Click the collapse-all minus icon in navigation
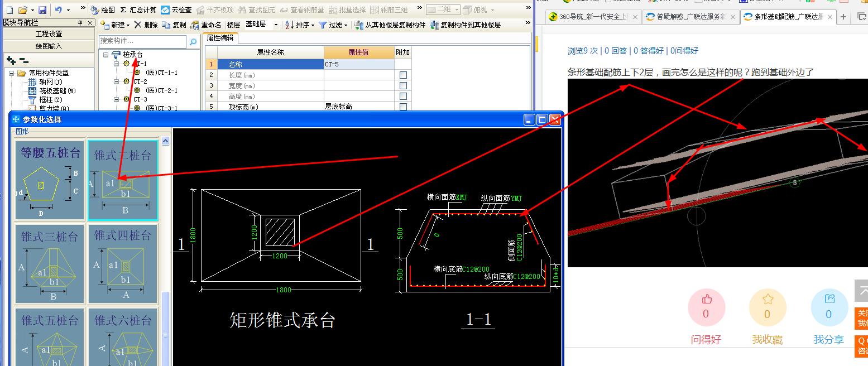Image resolution: width=868 pixels, height=366 pixels. click(x=23, y=60)
